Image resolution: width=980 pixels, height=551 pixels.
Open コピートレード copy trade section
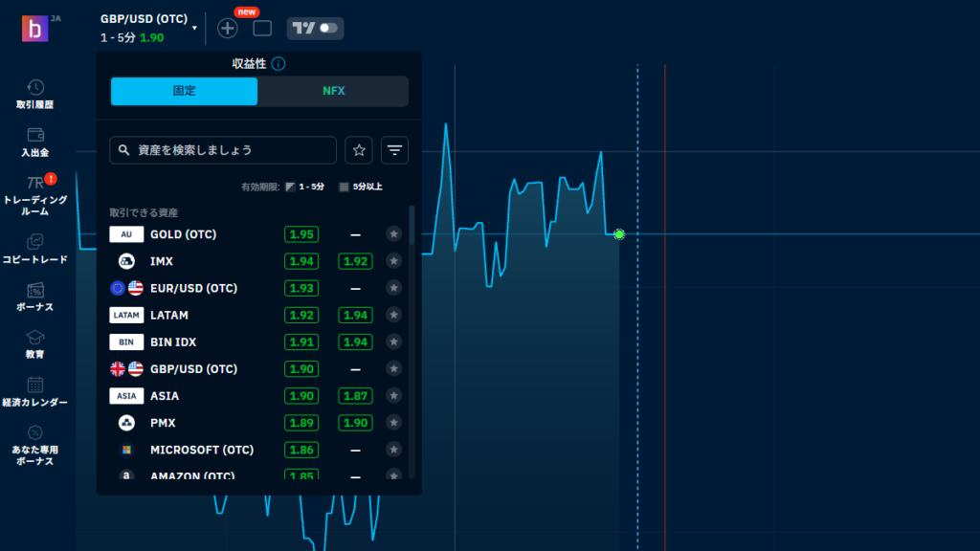[x=34, y=249]
